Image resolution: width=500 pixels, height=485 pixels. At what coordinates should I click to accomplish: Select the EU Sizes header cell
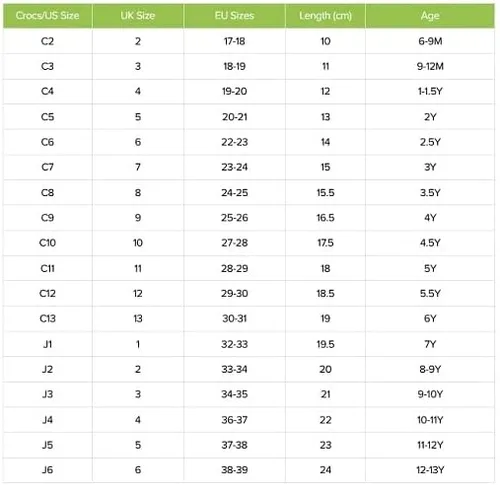(234, 16)
